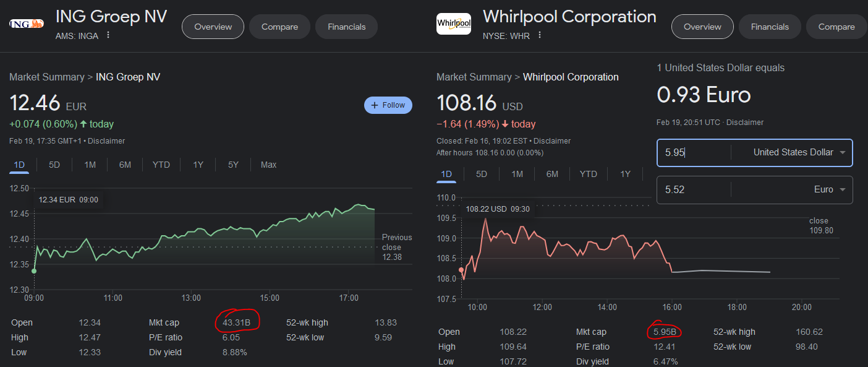Click the 0.93 Euro conversion result
868x367 pixels.
704,95
